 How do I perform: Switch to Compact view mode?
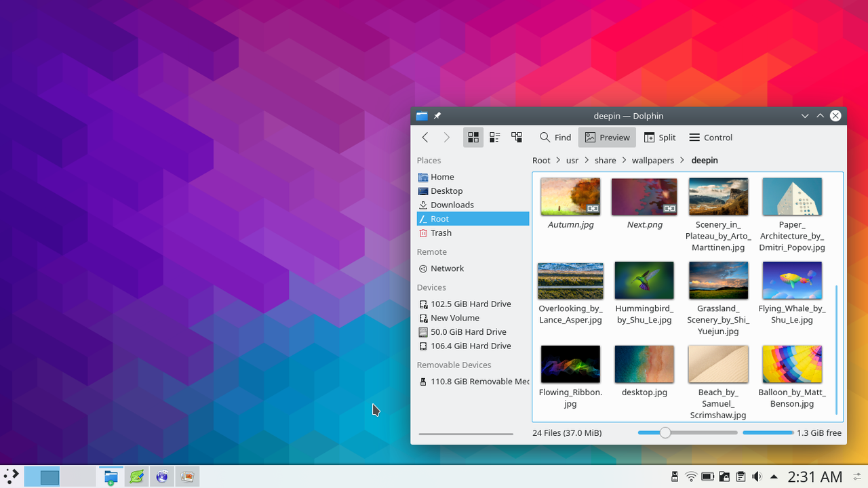[495, 138]
